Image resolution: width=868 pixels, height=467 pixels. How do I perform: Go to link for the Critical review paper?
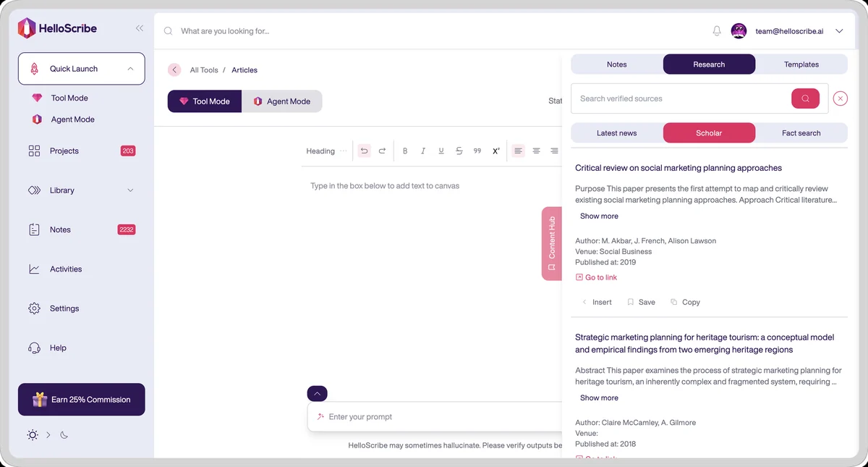click(596, 278)
